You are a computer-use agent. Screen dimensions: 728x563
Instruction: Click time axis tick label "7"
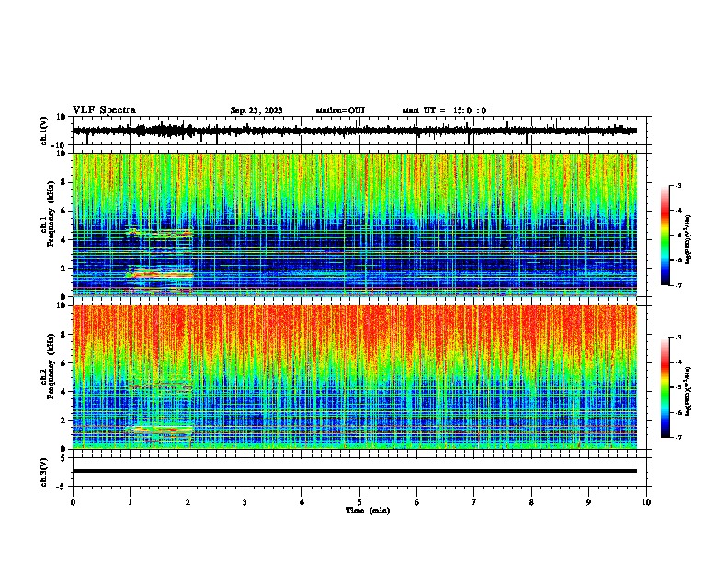pyautogui.click(x=474, y=502)
